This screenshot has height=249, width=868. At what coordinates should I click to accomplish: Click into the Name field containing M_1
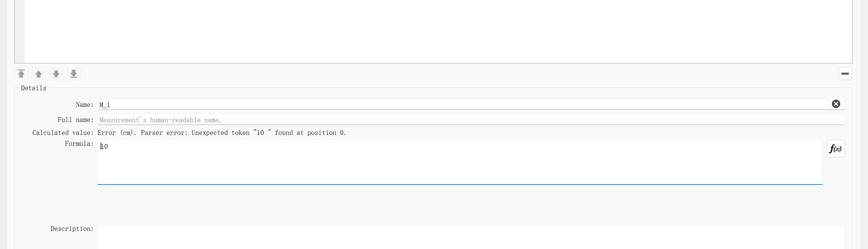tap(438, 105)
